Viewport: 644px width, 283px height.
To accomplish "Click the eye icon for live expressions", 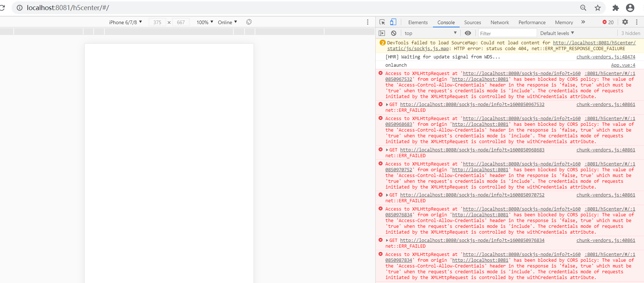I will 468,33.
